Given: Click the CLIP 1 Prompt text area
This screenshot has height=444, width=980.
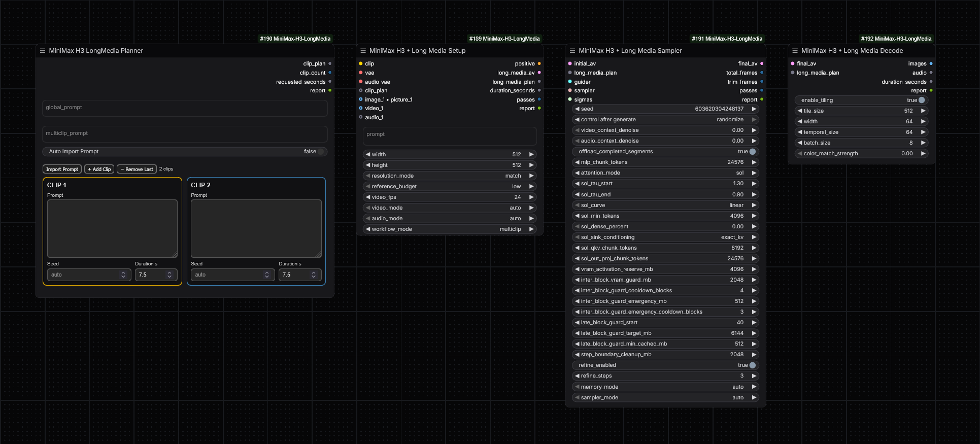Looking at the screenshot, I should point(112,228).
